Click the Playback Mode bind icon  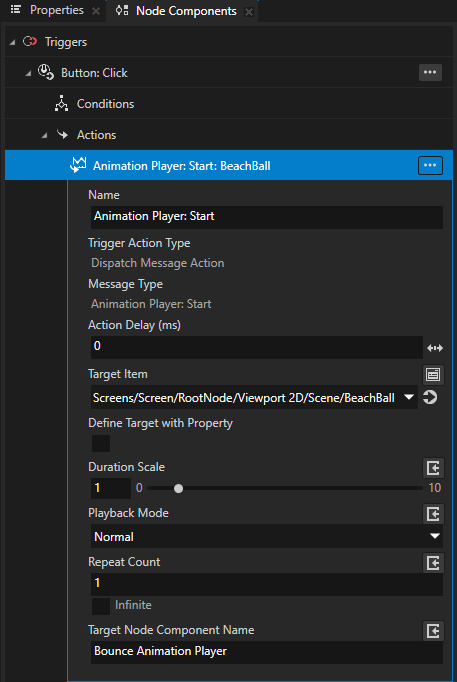(x=433, y=514)
